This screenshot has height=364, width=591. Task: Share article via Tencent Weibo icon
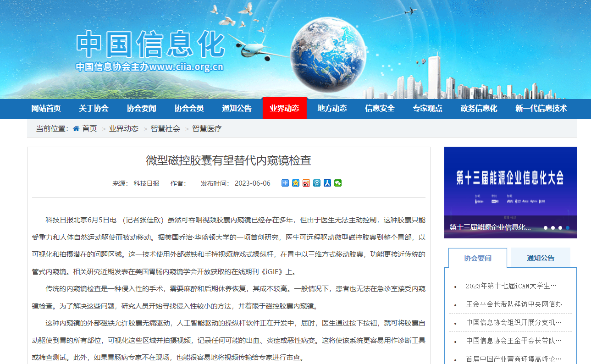316,183
